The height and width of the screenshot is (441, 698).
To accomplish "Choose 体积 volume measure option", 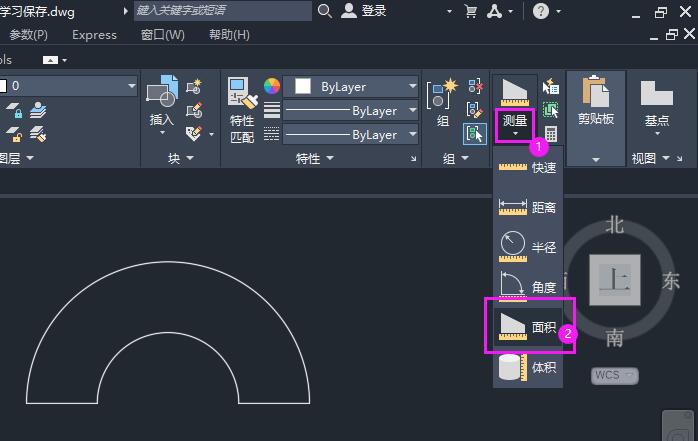I will pos(528,368).
